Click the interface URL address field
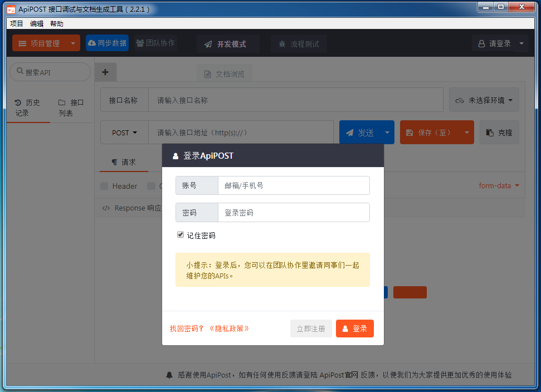The height and width of the screenshot is (392, 541). tap(241, 133)
